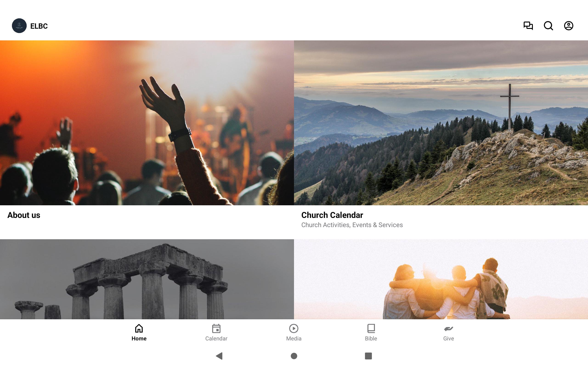588x367 pixels.
Task: Tap the Bible book icon
Action: (x=371, y=328)
